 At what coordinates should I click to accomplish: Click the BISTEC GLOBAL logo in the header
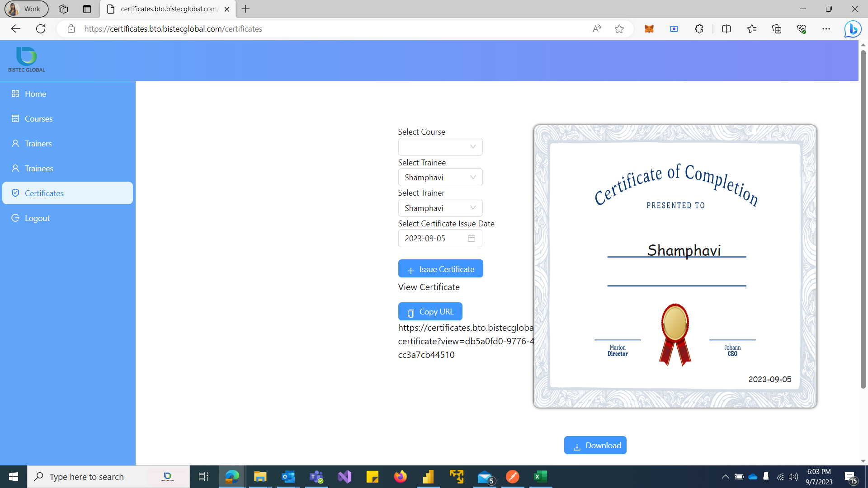pos(26,59)
